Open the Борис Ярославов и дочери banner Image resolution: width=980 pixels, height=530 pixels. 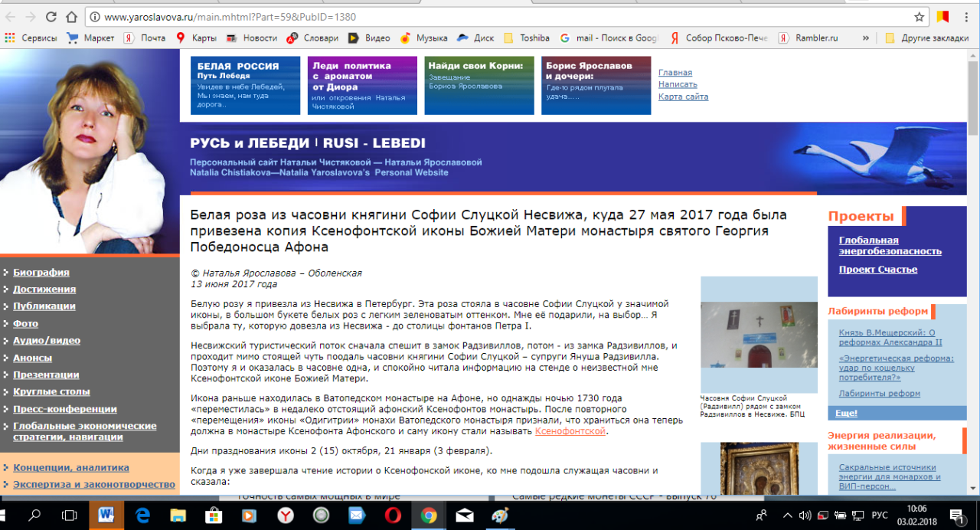596,86
